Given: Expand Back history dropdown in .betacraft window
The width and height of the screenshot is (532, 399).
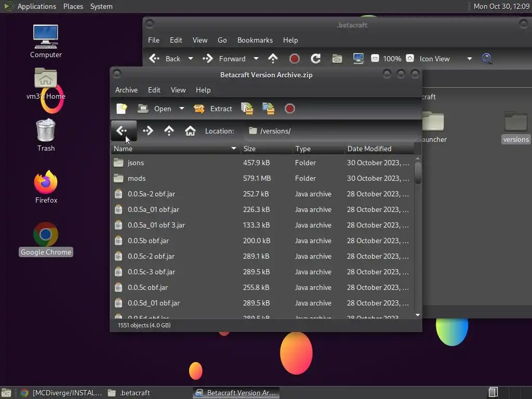Looking at the screenshot, I should [191, 59].
